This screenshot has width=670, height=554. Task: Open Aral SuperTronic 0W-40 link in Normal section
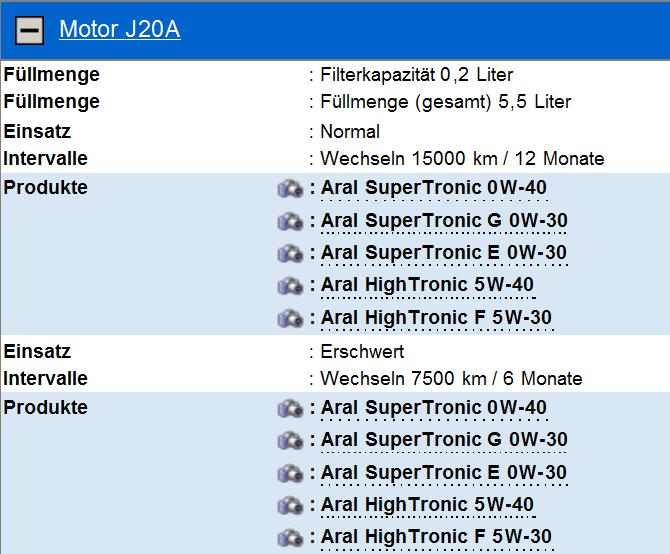point(433,188)
